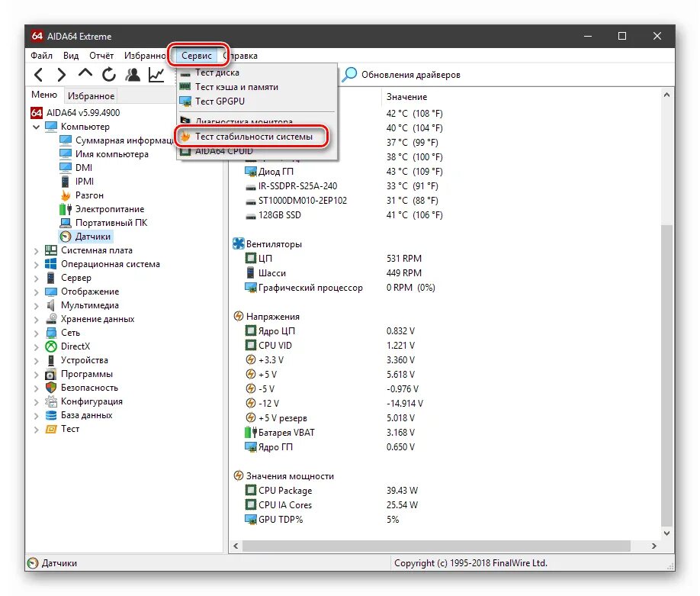
Task: Click the CPU Package chip icon
Action: [250, 491]
